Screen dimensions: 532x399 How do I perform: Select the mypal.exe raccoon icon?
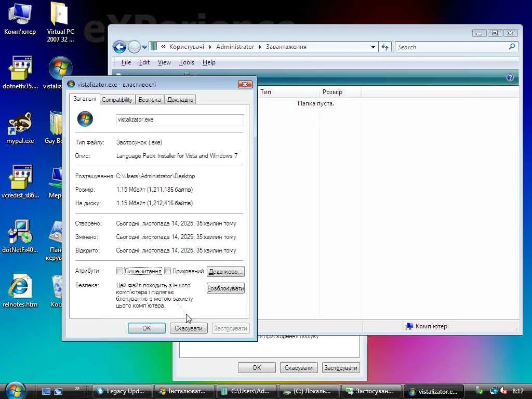tap(20, 128)
